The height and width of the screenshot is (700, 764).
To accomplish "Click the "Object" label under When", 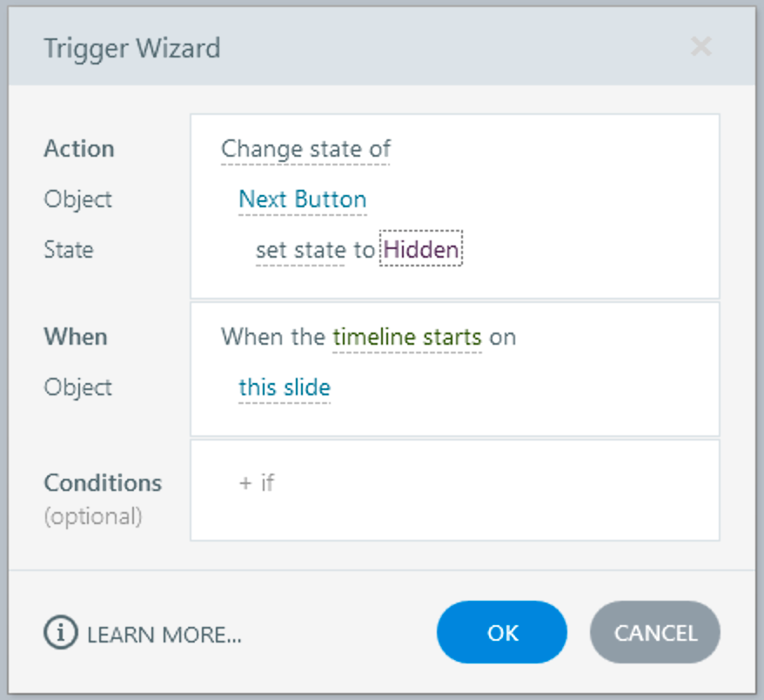I will pyautogui.click(x=78, y=387).
